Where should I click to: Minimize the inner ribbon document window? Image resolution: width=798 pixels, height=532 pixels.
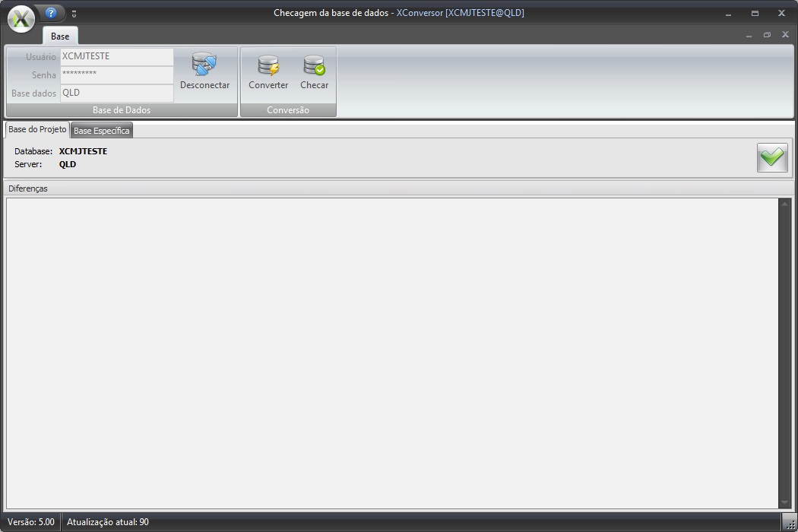point(749,35)
